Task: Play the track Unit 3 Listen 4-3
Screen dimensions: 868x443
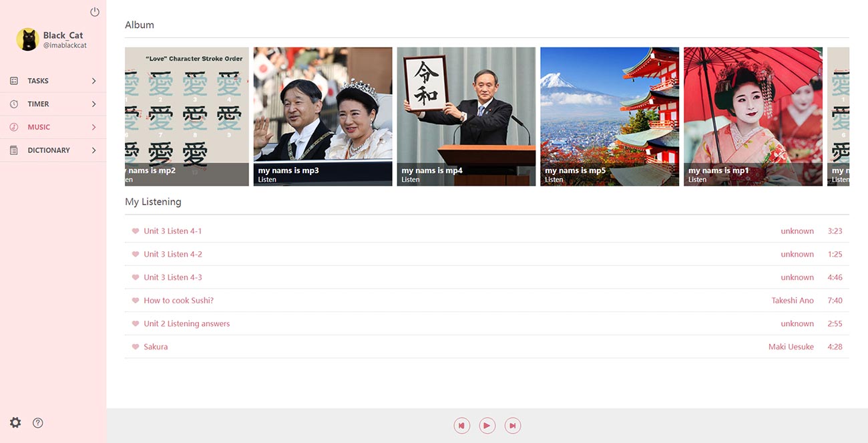Action: click(173, 277)
